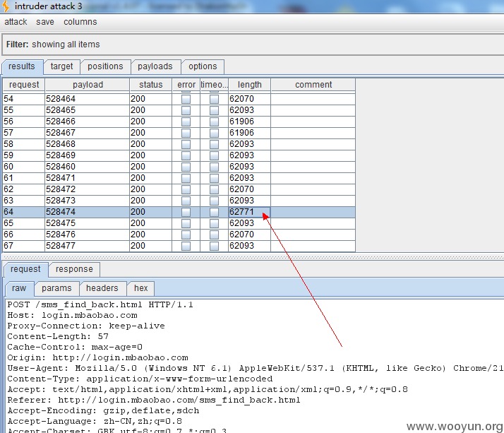Toggle timeout checkbox for request 55
Viewport: 504px width, 433px height.
[x=214, y=110]
